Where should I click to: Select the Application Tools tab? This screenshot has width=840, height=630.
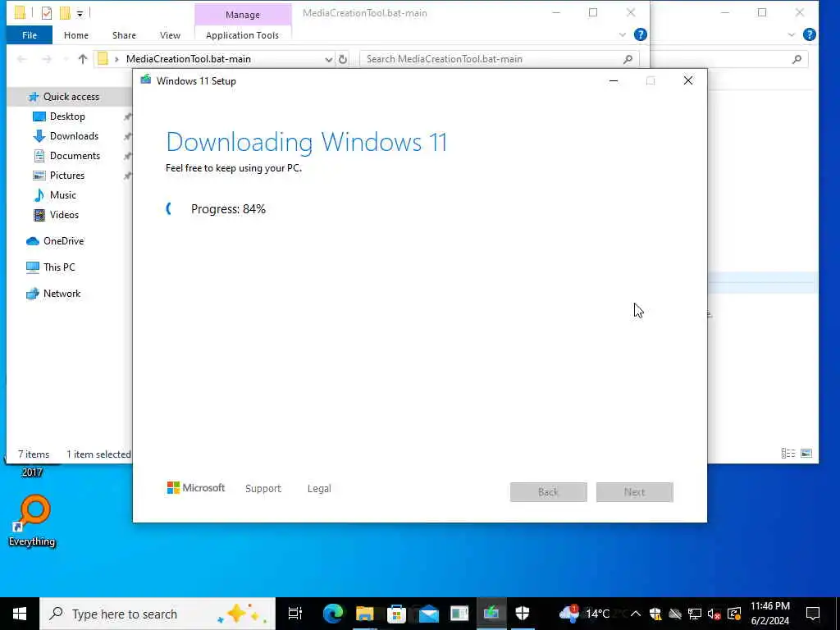click(242, 35)
